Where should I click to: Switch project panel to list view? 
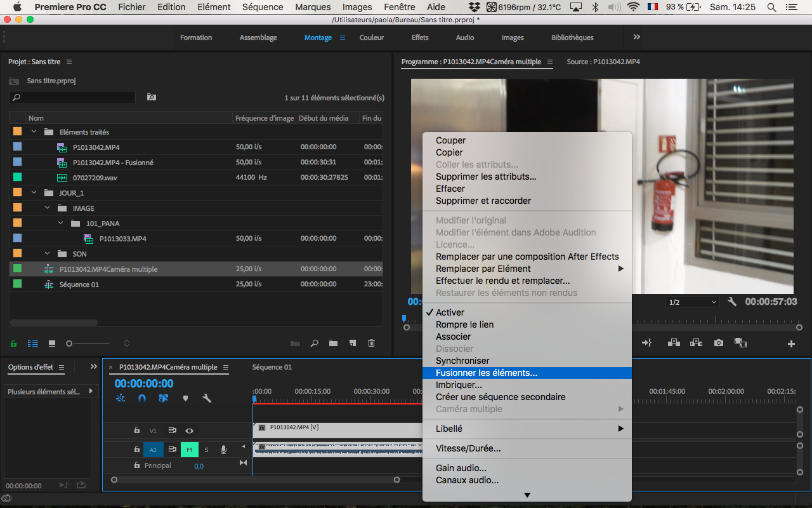[32, 344]
